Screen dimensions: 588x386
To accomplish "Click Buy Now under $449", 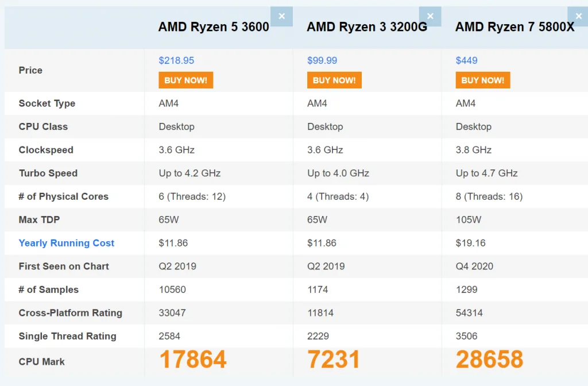I will click(x=482, y=80).
